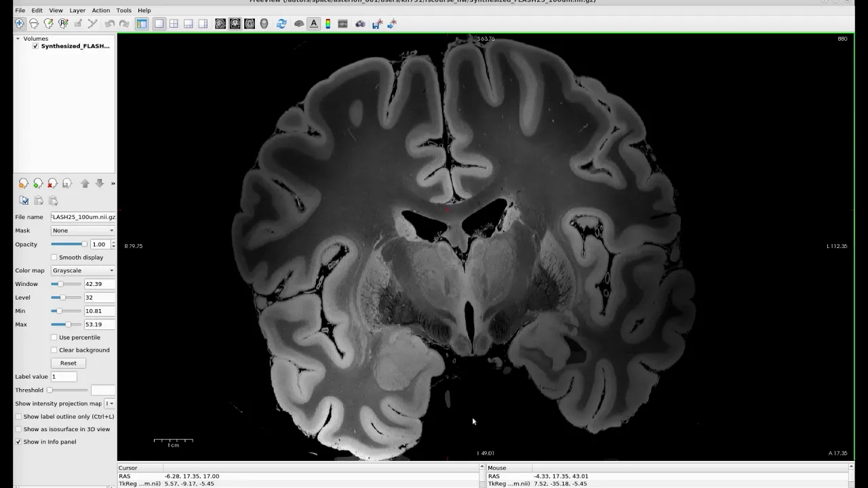Image resolution: width=868 pixels, height=488 pixels.
Task: Collapse the Volumes tree node
Action: (x=18, y=39)
